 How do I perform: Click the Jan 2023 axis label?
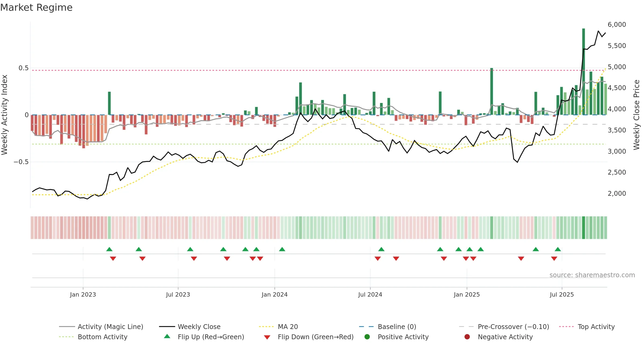(83, 294)
